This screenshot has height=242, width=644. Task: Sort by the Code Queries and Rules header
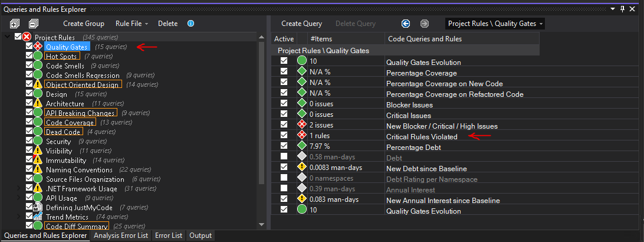click(462, 38)
